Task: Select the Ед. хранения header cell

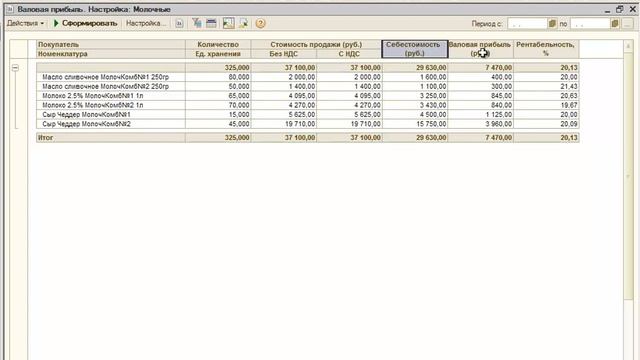Action: coord(218,54)
